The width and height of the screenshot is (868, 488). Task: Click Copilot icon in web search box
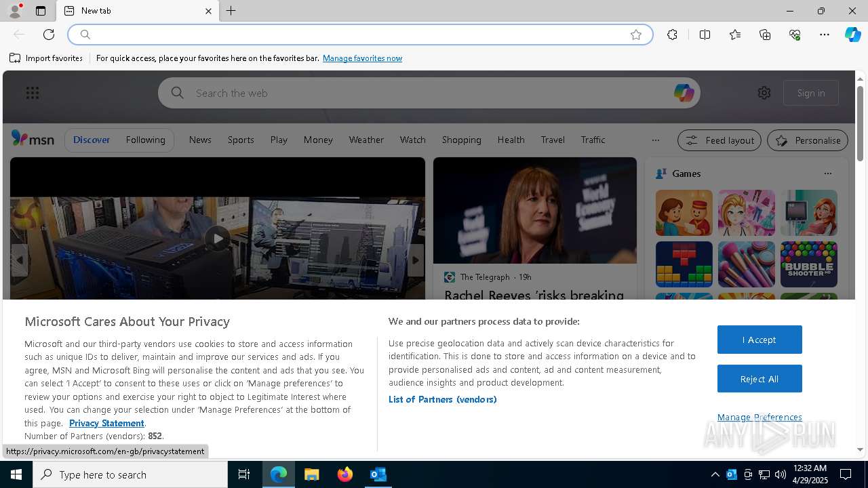click(x=684, y=93)
